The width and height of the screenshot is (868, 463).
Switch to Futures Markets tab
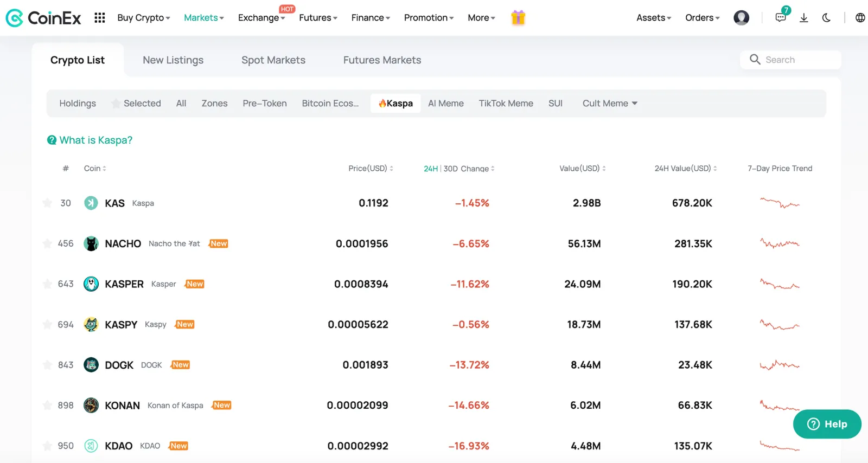pos(382,60)
